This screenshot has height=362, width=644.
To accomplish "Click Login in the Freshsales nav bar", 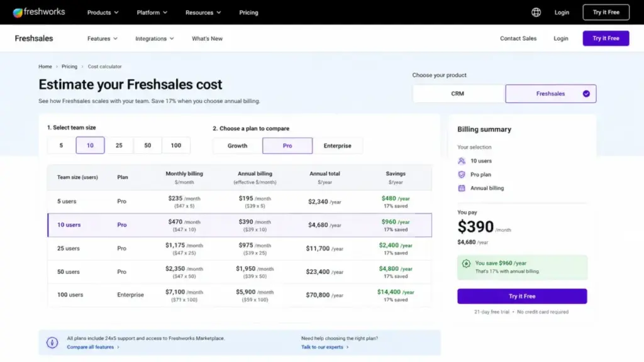I will [x=560, y=38].
